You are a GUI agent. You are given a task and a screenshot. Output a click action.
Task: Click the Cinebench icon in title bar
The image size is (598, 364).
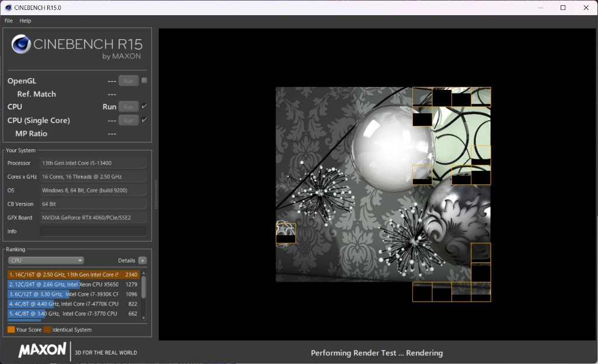pyautogui.click(x=8, y=8)
